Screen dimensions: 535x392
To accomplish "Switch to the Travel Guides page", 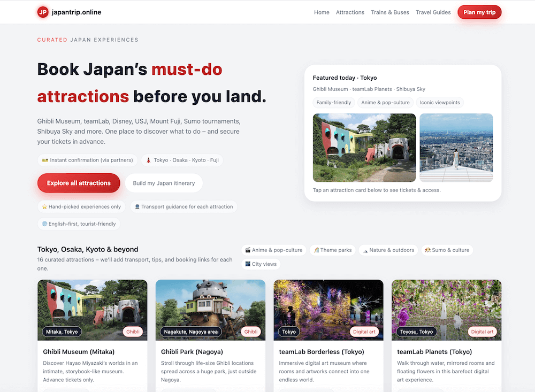I will [433, 12].
